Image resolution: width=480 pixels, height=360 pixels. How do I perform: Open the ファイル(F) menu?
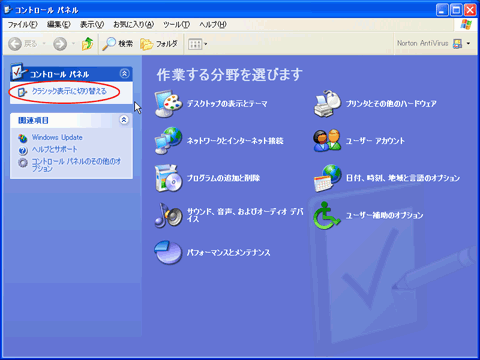pos(22,24)
